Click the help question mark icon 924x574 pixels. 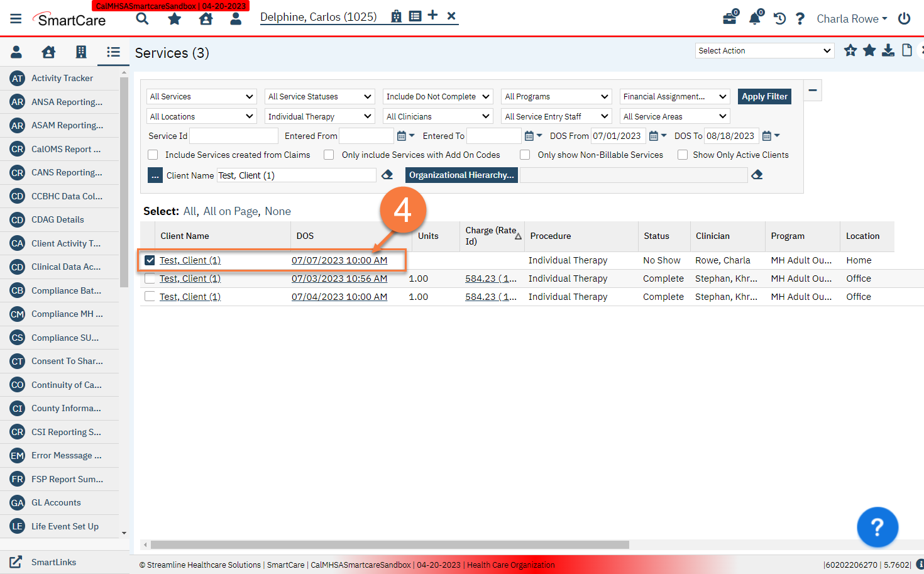[800, 19]
